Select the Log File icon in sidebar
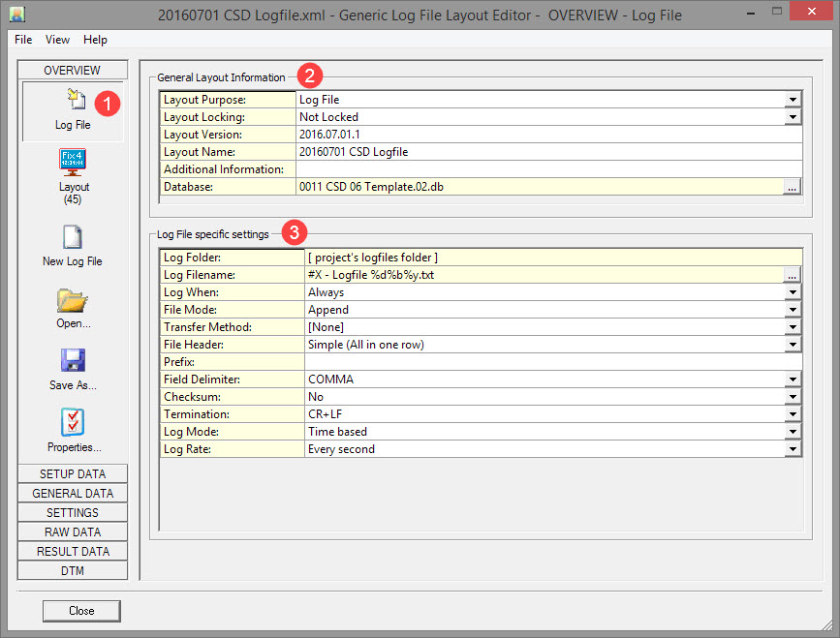Screen dimensions: 840x638 pyautogui.click(x=74, y=101)
